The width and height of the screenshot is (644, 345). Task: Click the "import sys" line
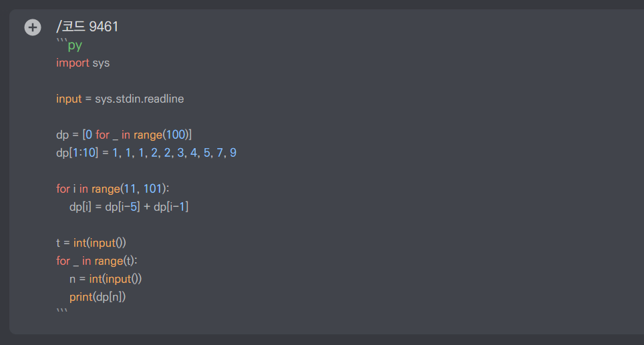[x=83, y=63]
